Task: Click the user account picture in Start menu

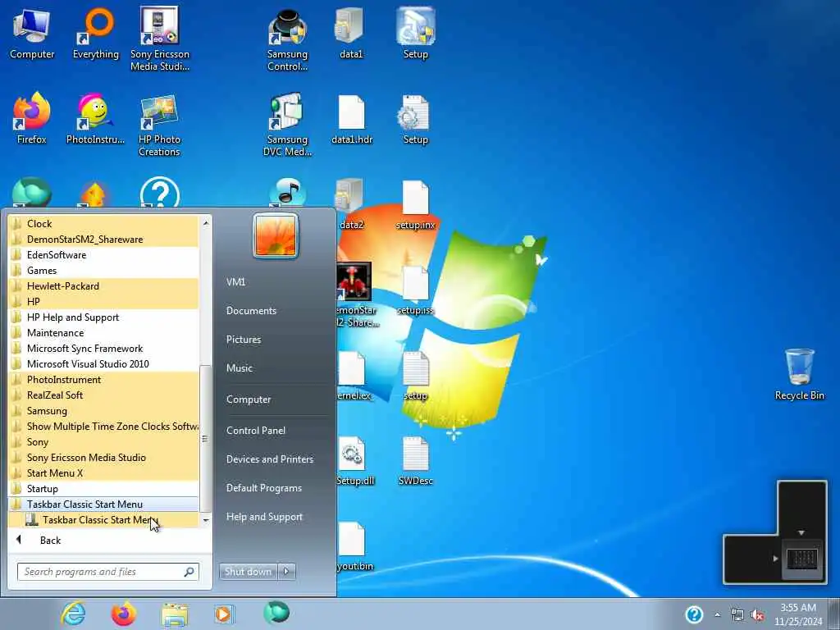Action: pyautogui.click(x=276, y=235)
